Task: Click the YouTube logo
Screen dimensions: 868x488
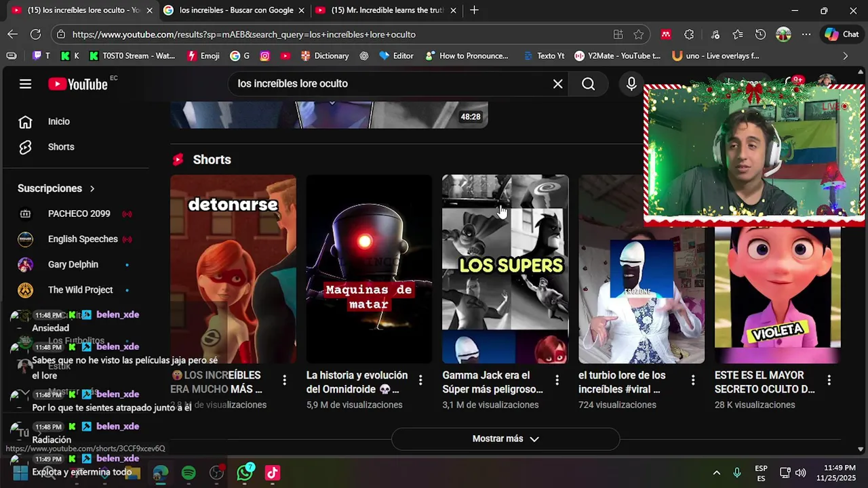Action: (78, 84)
